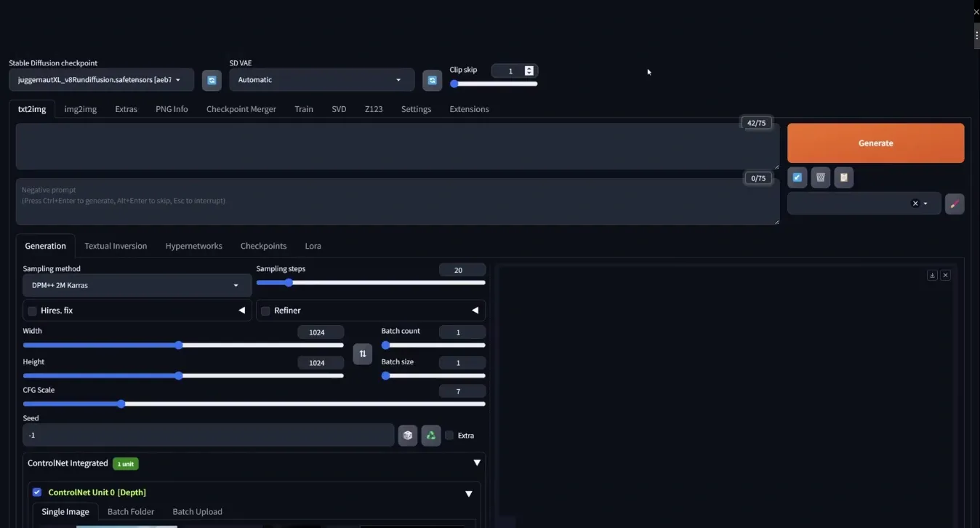
Task: Open the Extras tab
Action: (x=126, y=109)
